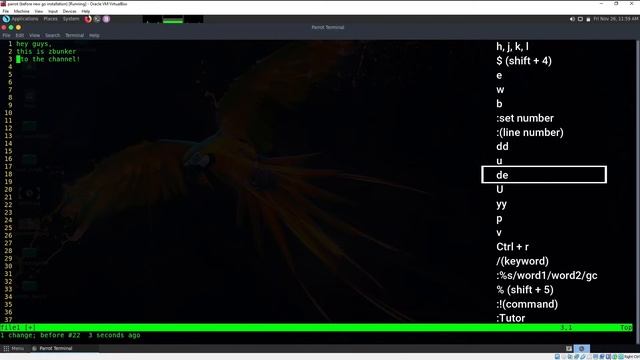
Task: Click the text 'to the channel!' on line 3
Action: tap(50, 59)
